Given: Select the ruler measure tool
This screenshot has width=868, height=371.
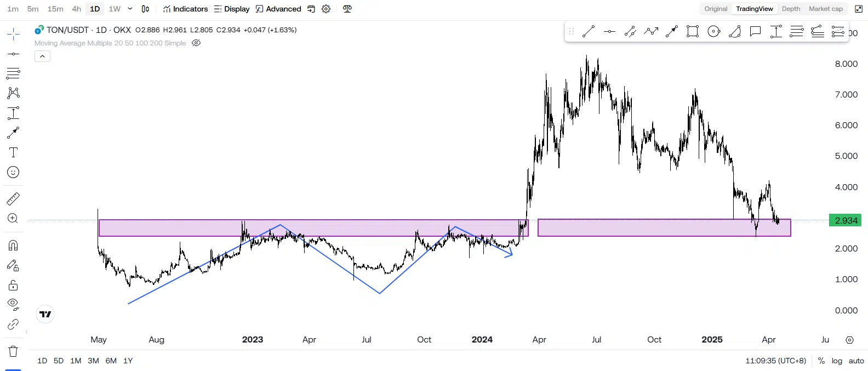Looking at the screenshot, I should [13, 198].
